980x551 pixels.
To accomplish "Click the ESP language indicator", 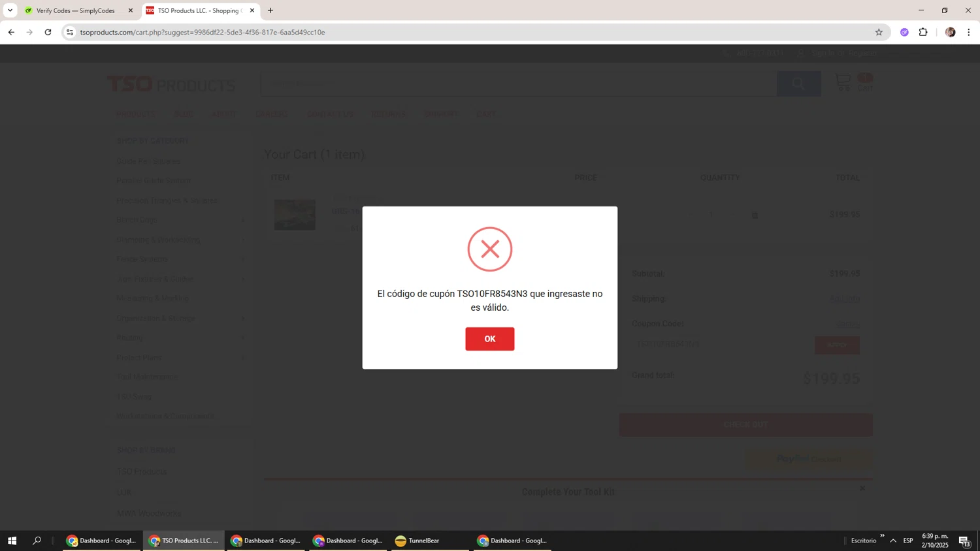I will [908, 541].
